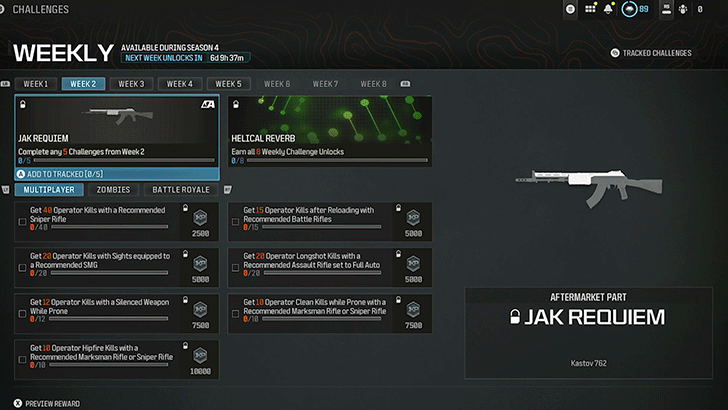728x410 pixels.
Task: Select the locked Week 7 tab
Action: coord(325,84)
